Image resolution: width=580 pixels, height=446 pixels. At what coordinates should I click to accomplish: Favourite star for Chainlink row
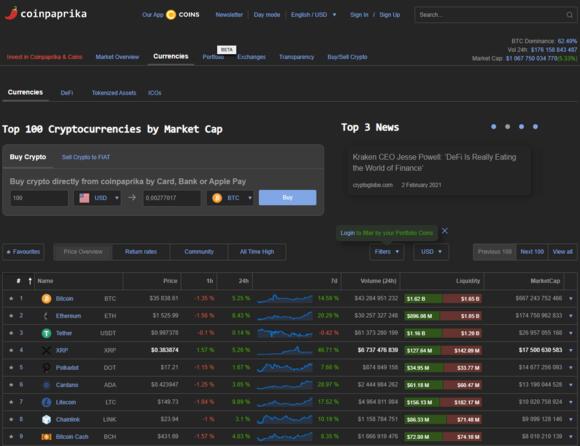click(11, 419)
